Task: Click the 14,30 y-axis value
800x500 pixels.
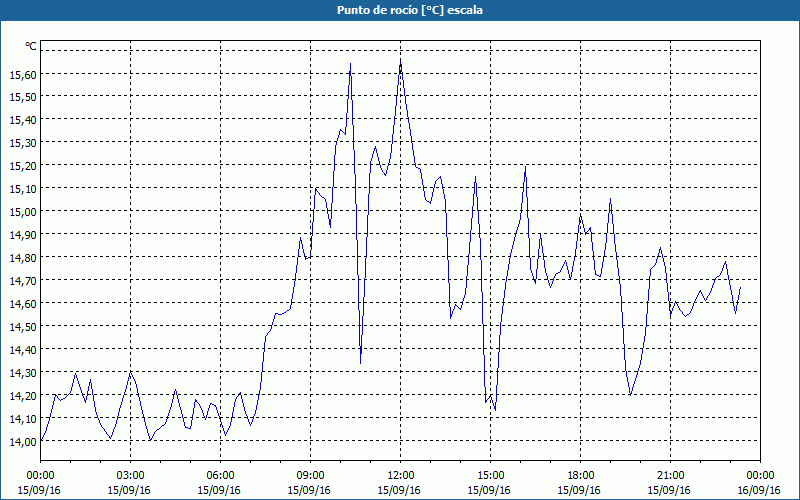Action: 23,373
